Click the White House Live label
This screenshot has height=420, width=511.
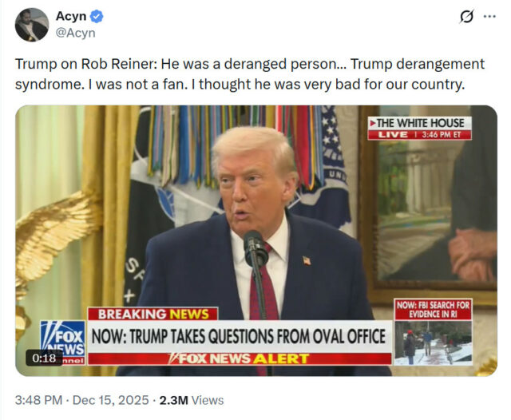click(x=420, y=129)
